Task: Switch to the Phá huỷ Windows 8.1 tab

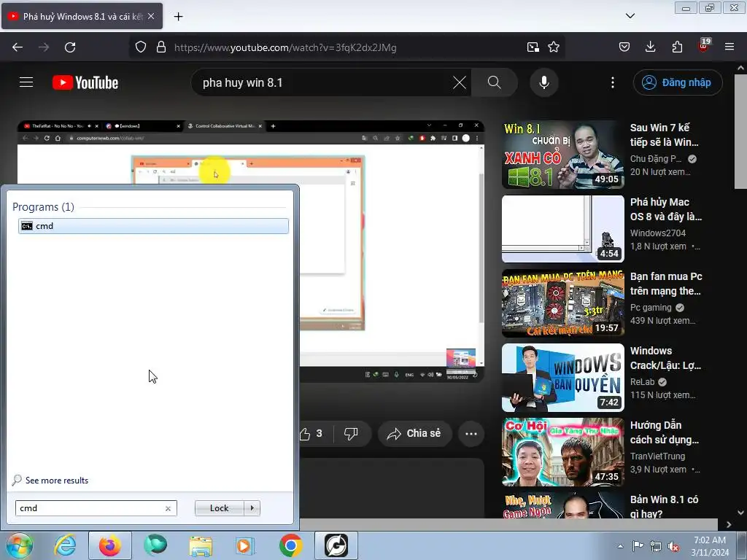Action: (x=82, y=16)
